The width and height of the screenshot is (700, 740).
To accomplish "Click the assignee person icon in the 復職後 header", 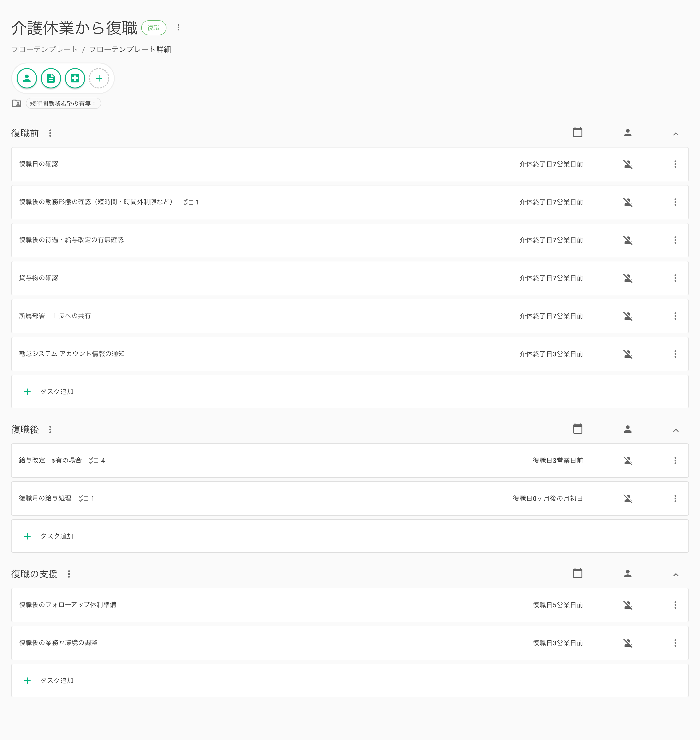I will pyautogui.click(x=628, y=429).
